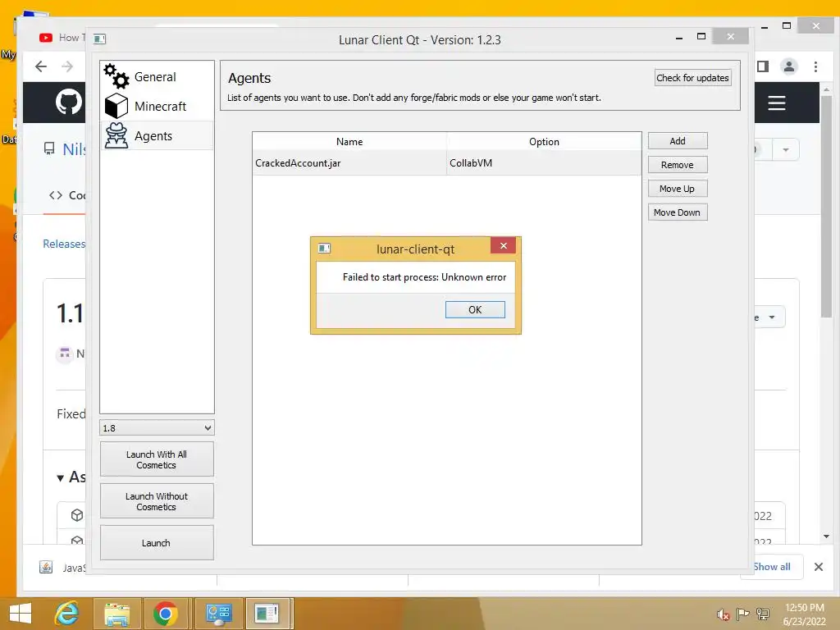The image size is (840, 630).
Task: Open File Explorer from taskbar
Action: [116, 614]
